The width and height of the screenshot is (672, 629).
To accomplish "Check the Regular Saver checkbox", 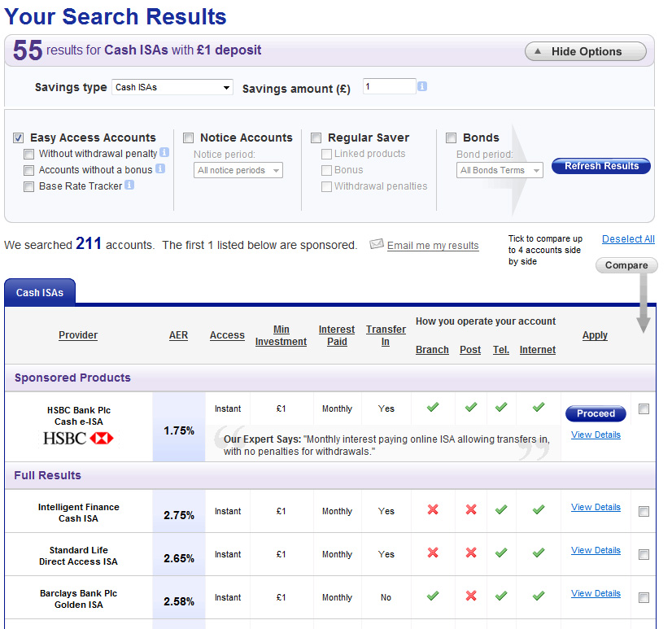I will tap(316, 138).
